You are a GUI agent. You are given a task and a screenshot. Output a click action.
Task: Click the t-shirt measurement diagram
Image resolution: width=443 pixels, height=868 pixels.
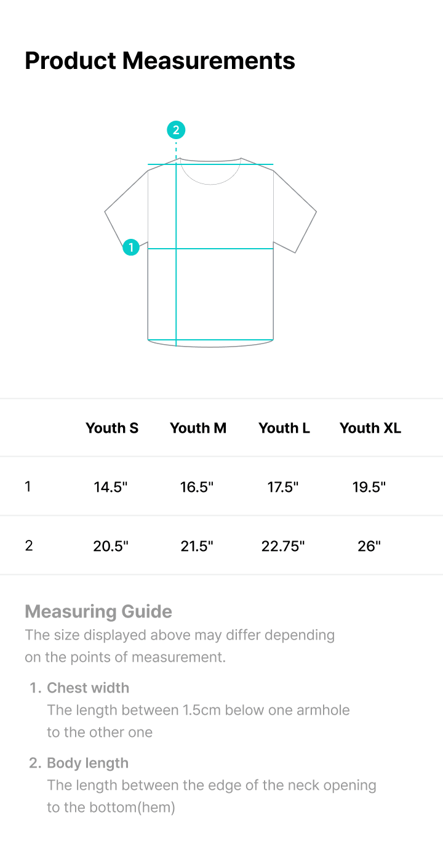click(210, 234)
